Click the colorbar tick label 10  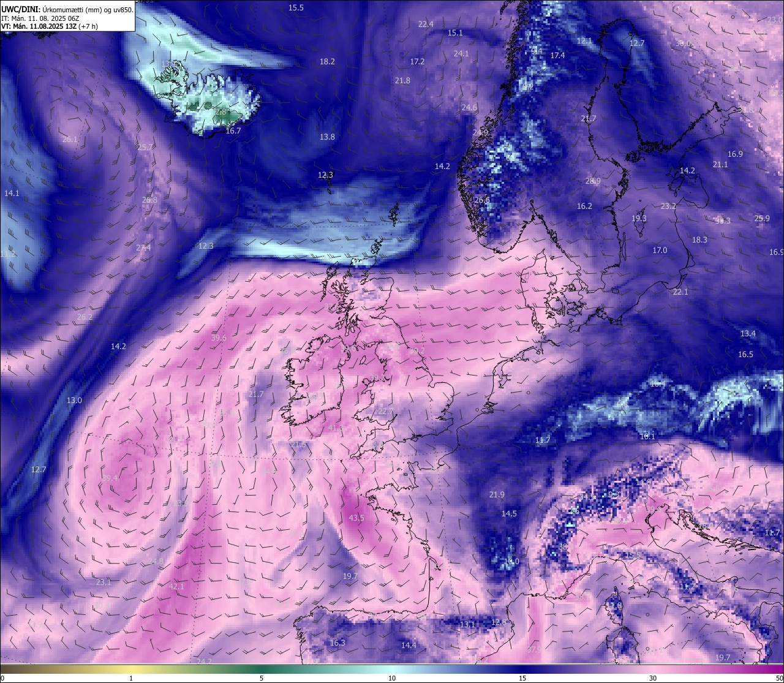pyautogui.click(x=392, y=678)
